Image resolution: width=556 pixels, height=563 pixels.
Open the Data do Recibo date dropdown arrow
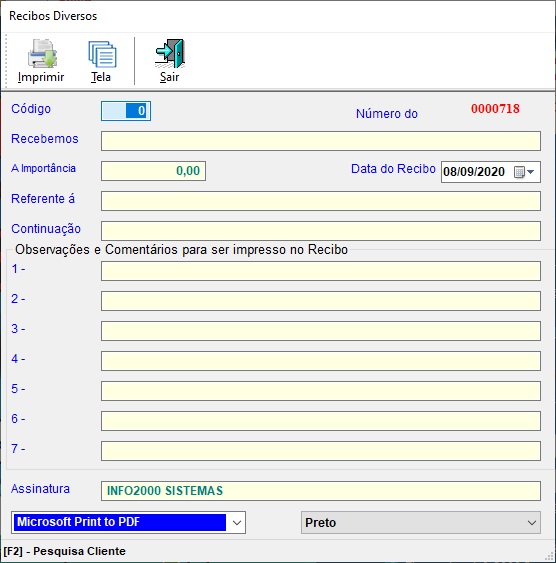click(x=531, y=172)
